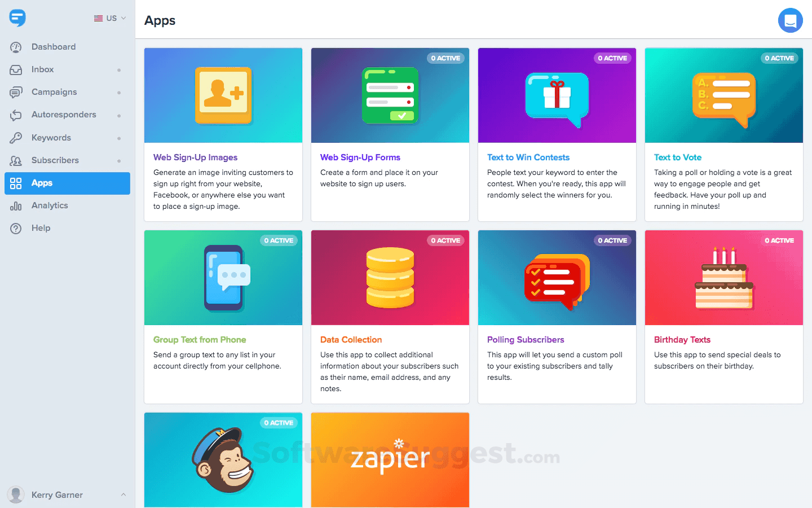Expand the Campaigns submenu dot

[x=119, y=93]
